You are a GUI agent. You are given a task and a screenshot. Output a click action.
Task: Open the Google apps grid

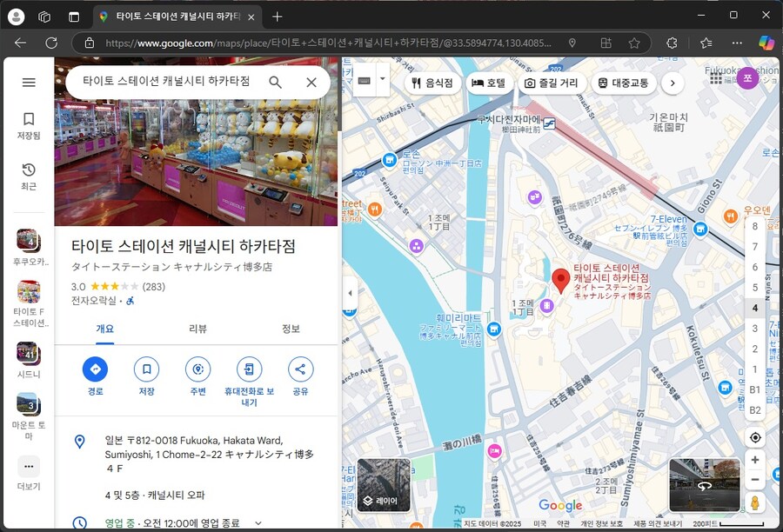pos(716,78)
